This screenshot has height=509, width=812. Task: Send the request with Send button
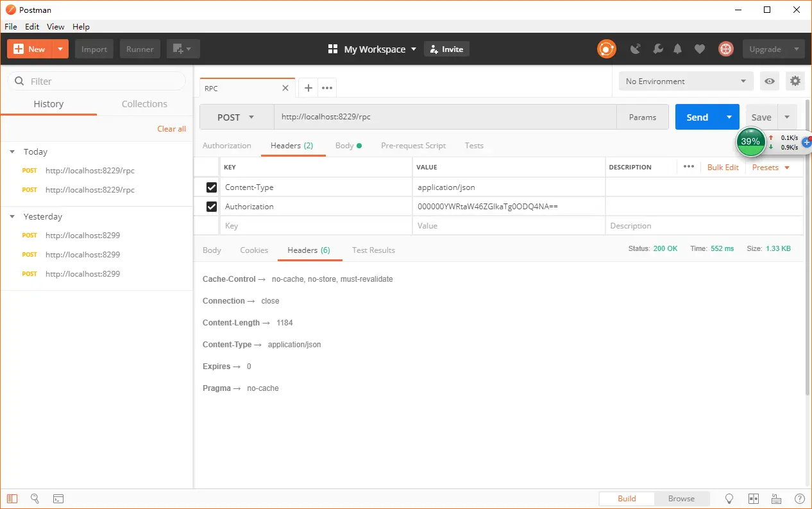[697, 117]
